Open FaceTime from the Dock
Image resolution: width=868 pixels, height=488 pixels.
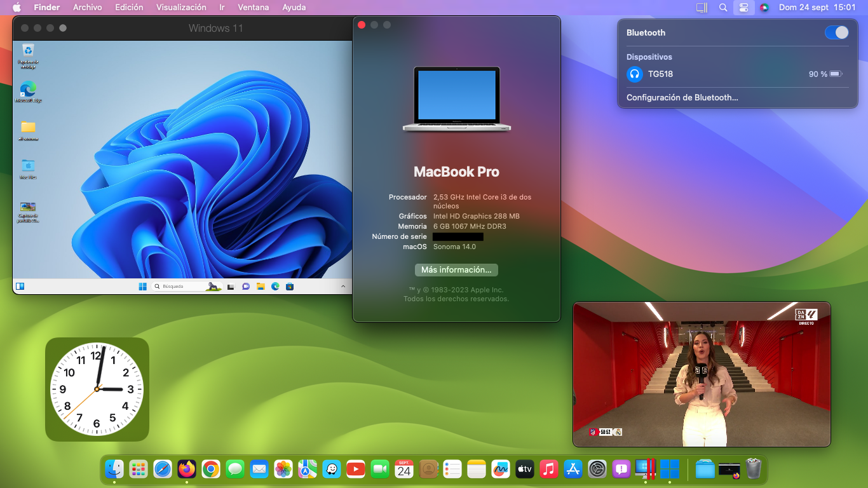tap(380, 470)
